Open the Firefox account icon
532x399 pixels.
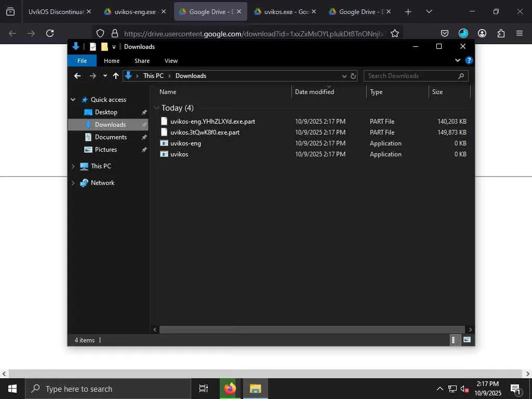482,33
